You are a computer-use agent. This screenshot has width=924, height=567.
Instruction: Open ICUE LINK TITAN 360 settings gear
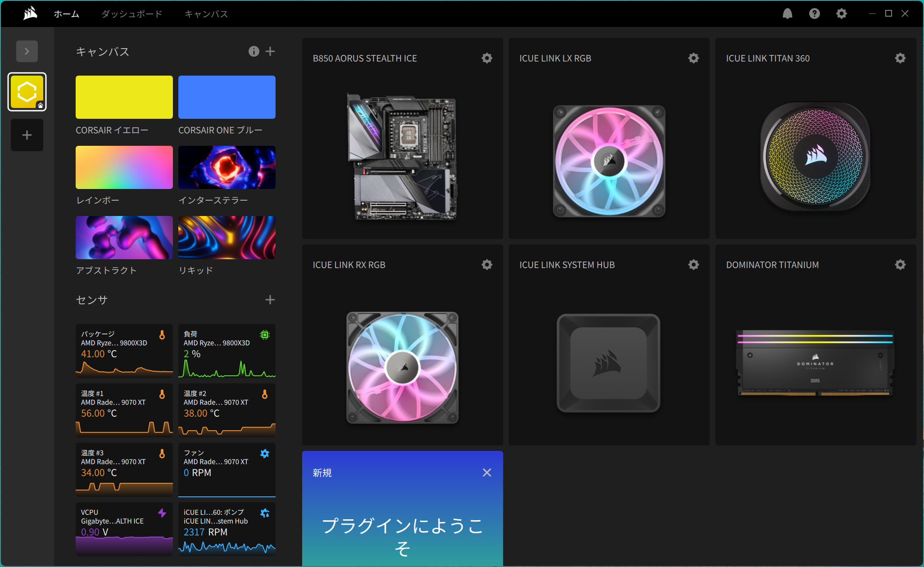tap(900, 58)
